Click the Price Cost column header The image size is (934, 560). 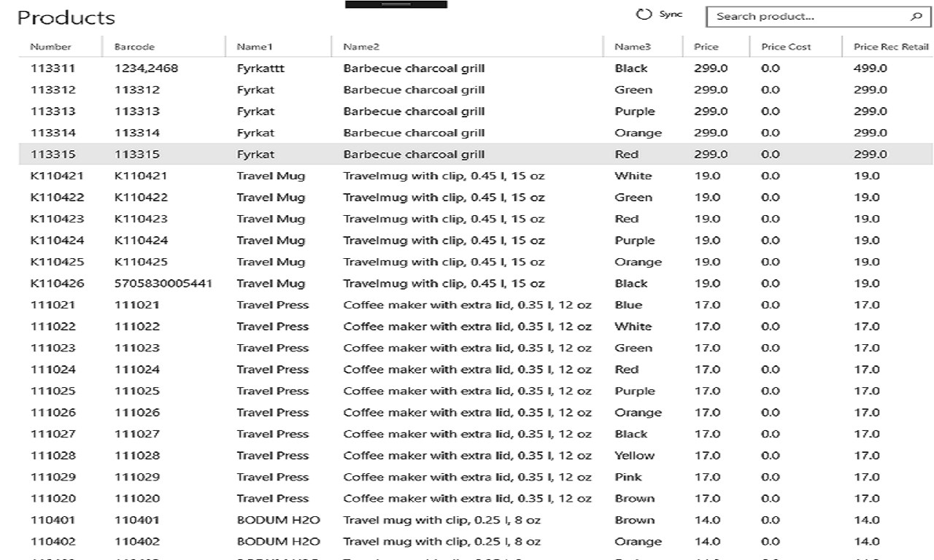[x=786, y=47]
